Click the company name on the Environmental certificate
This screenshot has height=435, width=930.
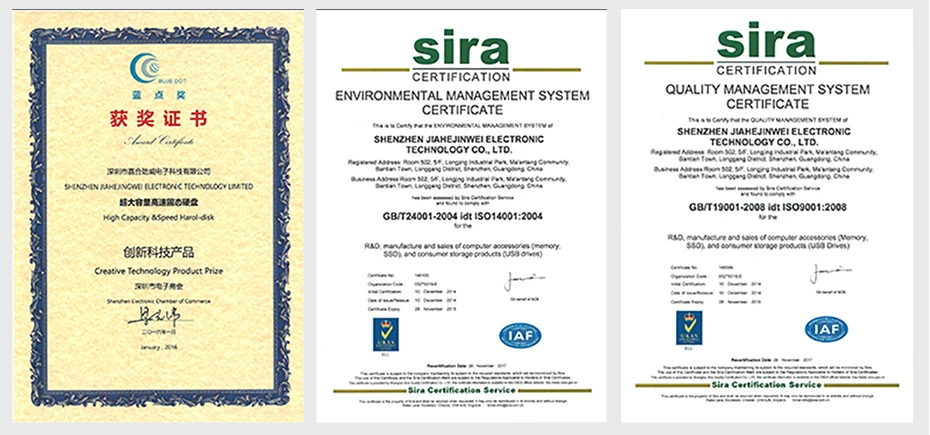tap(461, 144)
